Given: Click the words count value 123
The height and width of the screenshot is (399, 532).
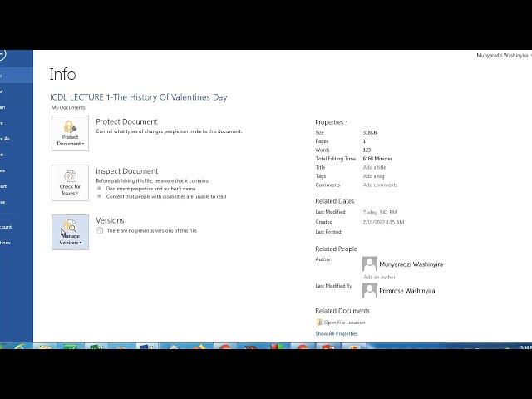Looking at the screenshot, I should (367, 150).
